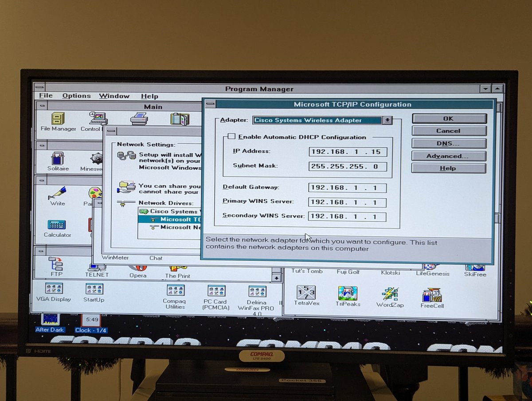Open File Manager icon in Main group

pyautogui.click(x=58, y=119)
